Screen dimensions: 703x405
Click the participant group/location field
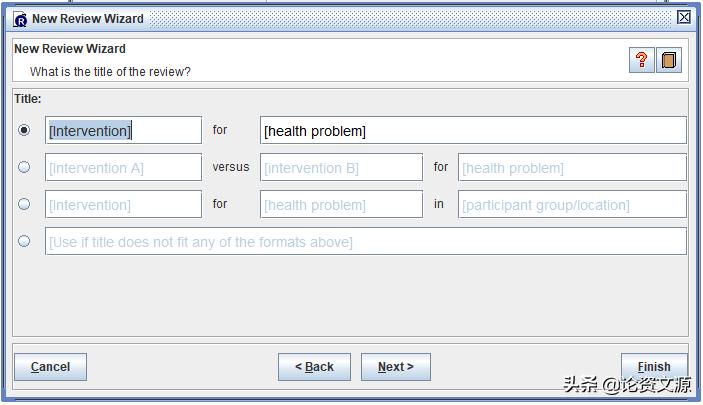click(x=571, y=204)
